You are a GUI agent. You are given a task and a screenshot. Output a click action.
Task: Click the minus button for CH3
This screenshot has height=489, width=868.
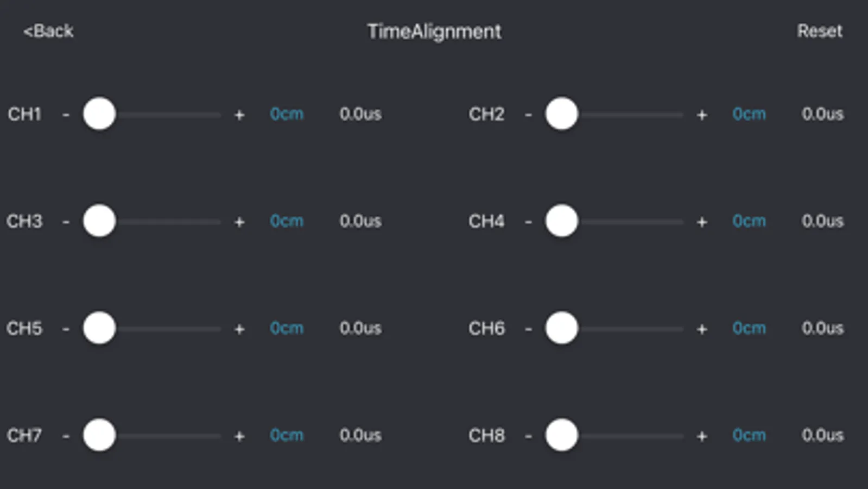[67, 221]
